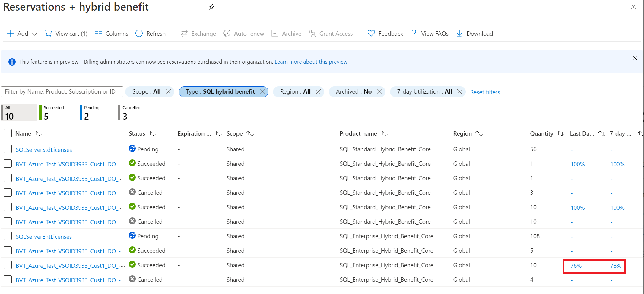The width and height of the screenshot is (644, 294).
Task: Click the Refresh icon in toolbar
Action: pyautogui.click(x=139, y=34)
